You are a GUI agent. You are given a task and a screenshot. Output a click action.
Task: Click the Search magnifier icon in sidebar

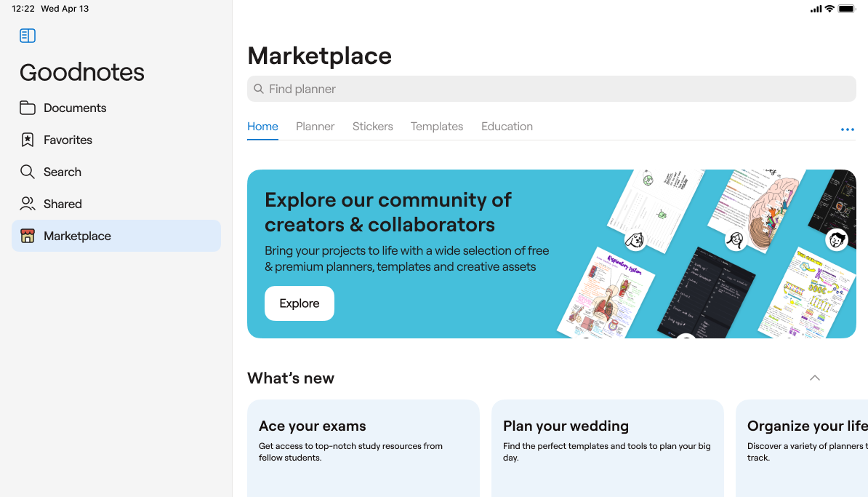pos(28,172)
